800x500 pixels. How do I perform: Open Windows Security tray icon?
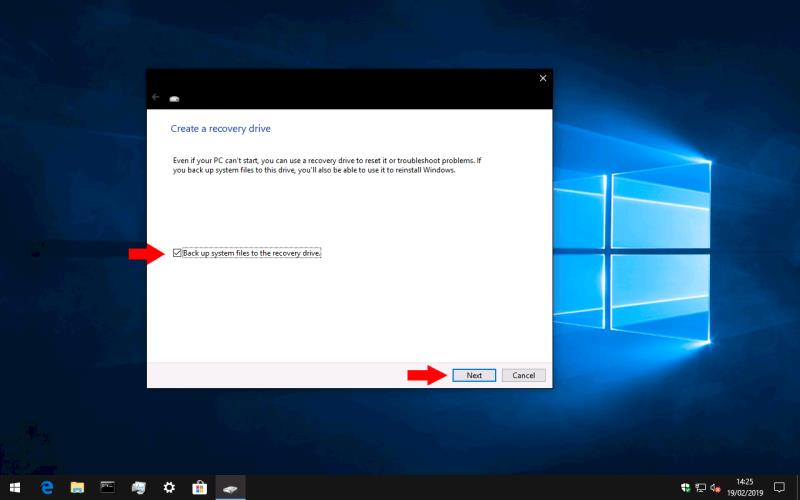686,488
